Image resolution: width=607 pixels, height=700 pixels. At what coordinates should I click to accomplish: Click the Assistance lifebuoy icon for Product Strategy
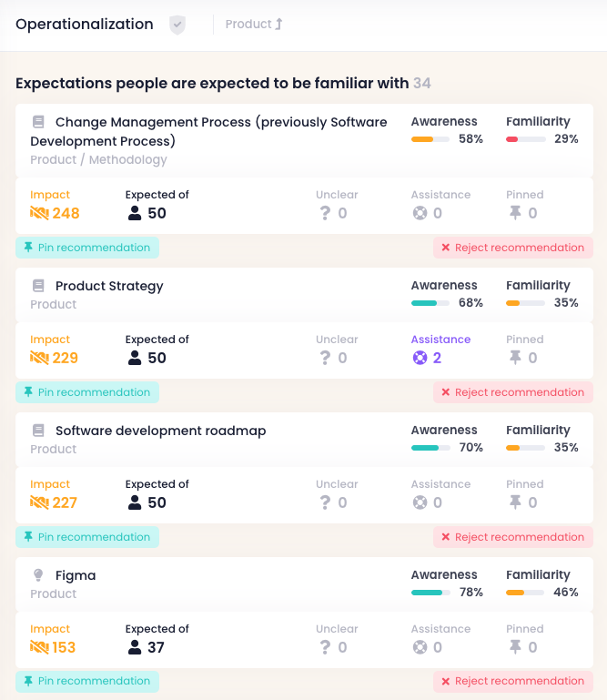click(420, 358)
